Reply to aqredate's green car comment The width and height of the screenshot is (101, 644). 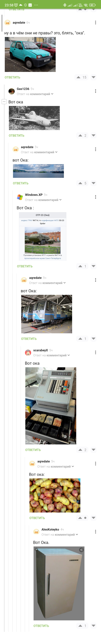13,78
